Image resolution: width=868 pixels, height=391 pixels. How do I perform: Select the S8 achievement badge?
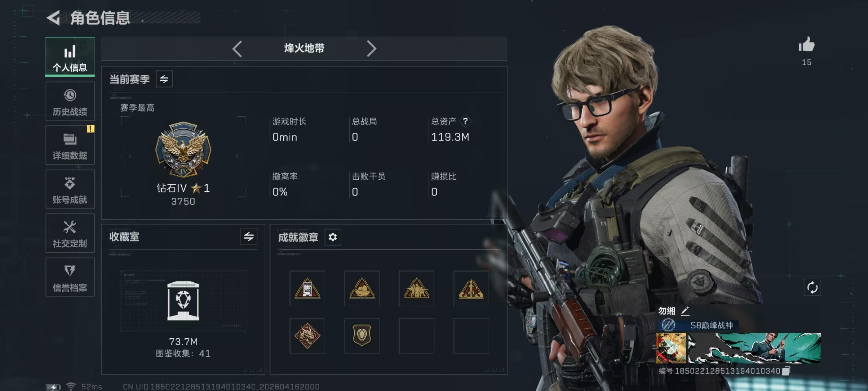tap(307, 289)
